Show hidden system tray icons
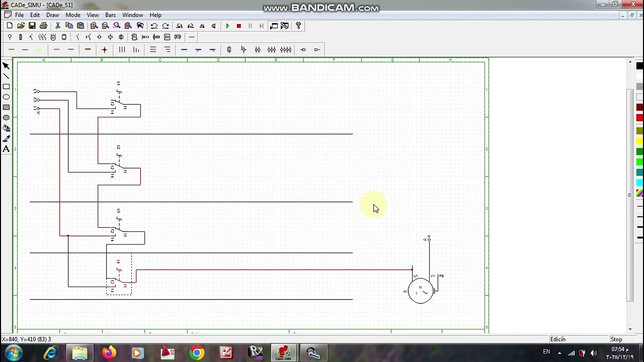The height and width of the screenshot is (362, 644). 559,353
